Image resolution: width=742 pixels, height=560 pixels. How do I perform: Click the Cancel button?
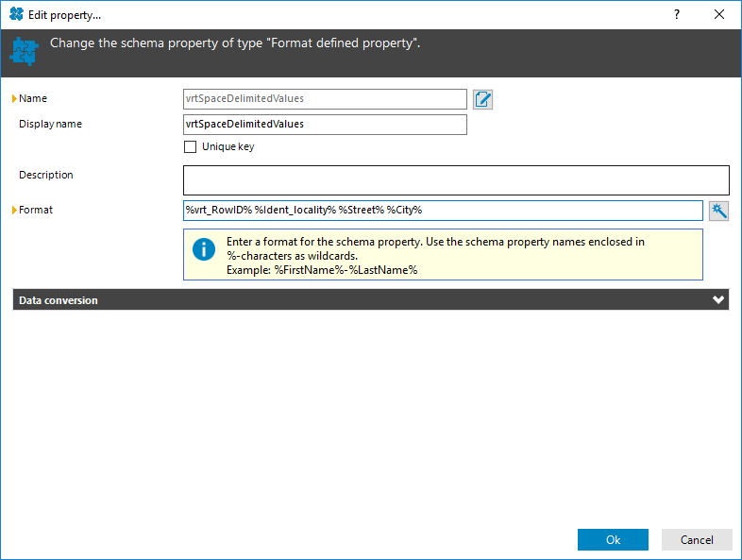coord(697,539)
